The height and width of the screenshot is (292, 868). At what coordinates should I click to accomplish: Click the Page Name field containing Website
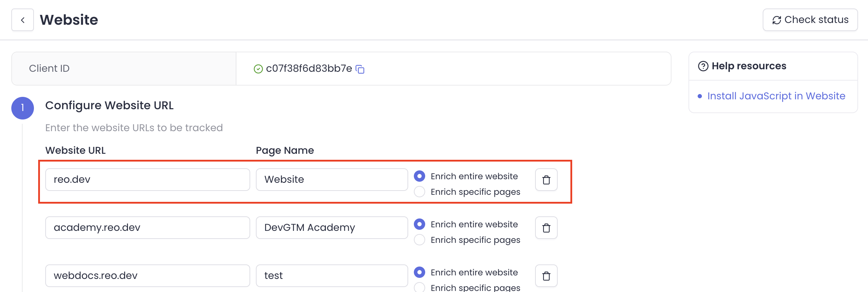(x=332, y=180)
